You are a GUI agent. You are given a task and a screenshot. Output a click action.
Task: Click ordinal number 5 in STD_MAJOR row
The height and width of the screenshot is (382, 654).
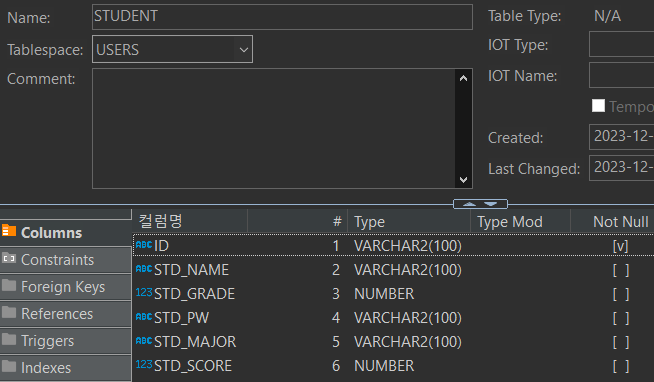[336, 342]
